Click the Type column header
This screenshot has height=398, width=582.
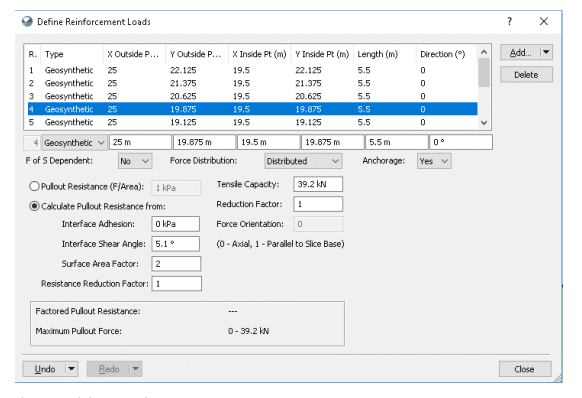(x=72, y=54)
